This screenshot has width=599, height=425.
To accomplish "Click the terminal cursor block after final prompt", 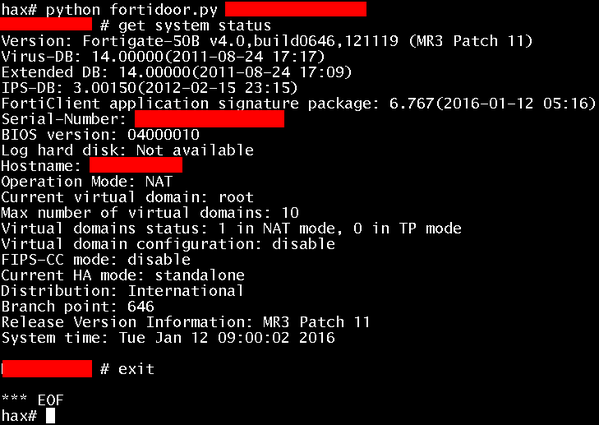I will coord(50,415).
